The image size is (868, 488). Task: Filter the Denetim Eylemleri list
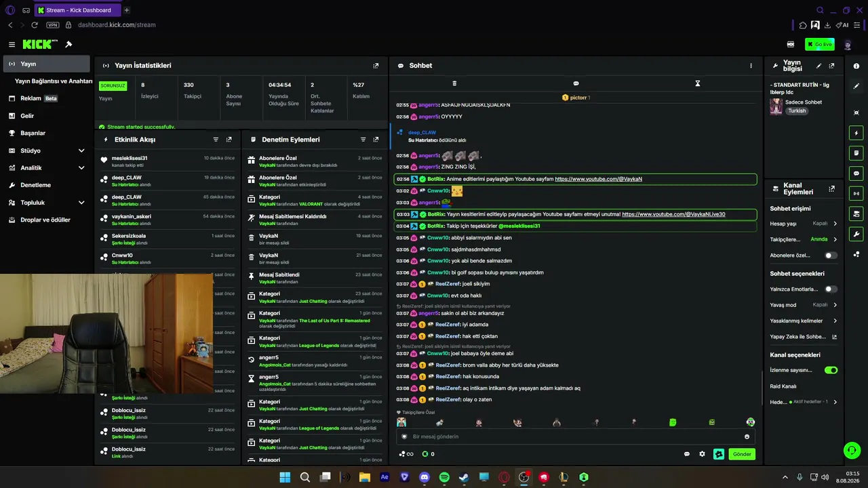click(x=363, y=140)
